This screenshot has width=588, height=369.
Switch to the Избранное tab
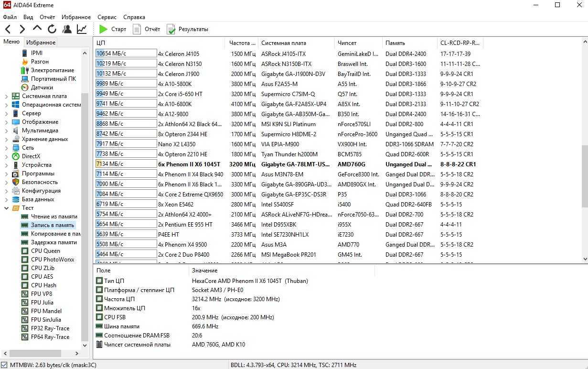coord(41,43)
